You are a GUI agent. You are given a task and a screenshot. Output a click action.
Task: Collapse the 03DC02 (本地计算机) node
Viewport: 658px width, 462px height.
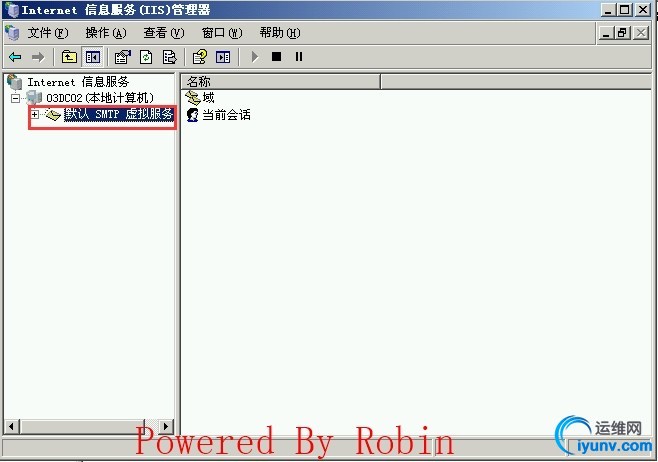click(16, 98)
